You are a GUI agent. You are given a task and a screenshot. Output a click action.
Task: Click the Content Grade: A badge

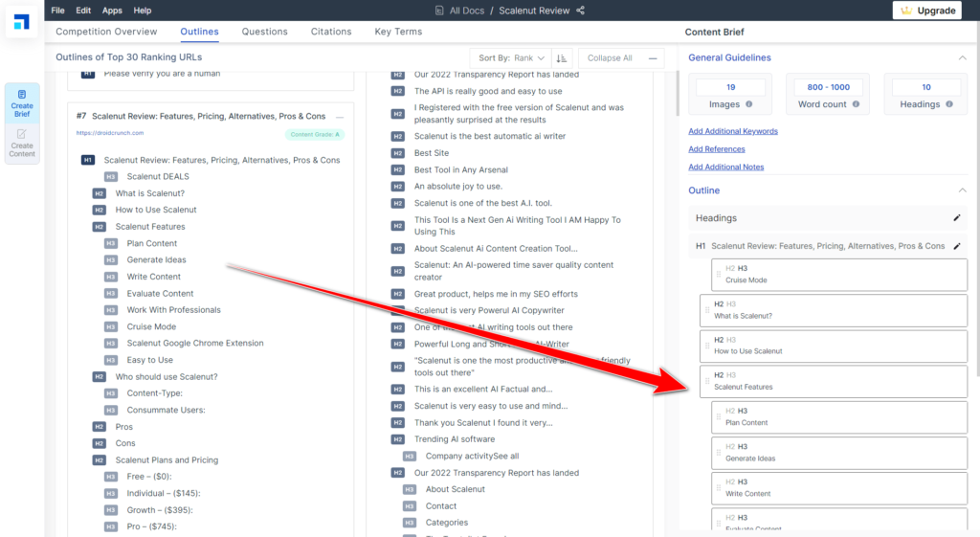click(x=315, y=134)
